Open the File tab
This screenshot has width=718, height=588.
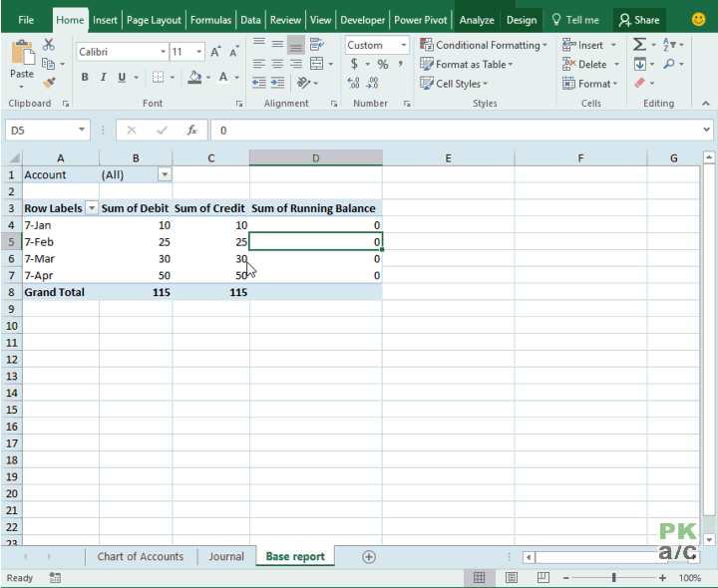[26, 20]
